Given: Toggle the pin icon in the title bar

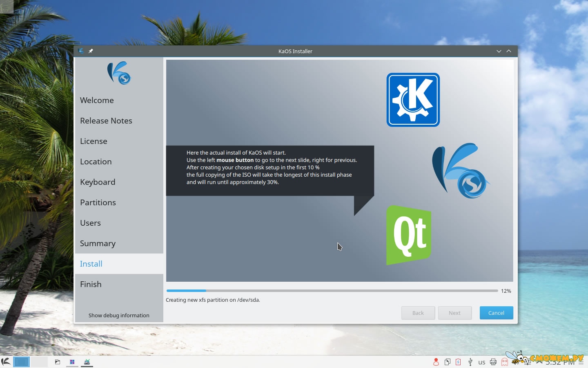Looking at the screenshot, I should (x=91, y=51).
